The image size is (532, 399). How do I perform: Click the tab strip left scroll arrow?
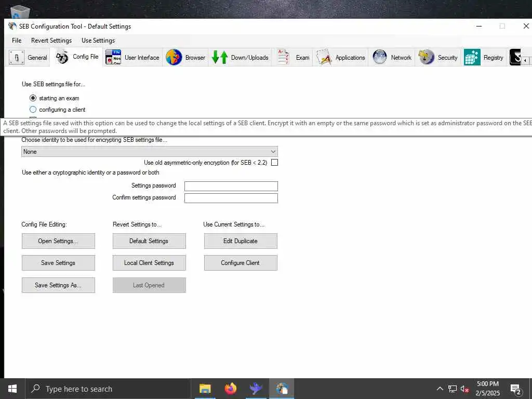tap(525, 60)
